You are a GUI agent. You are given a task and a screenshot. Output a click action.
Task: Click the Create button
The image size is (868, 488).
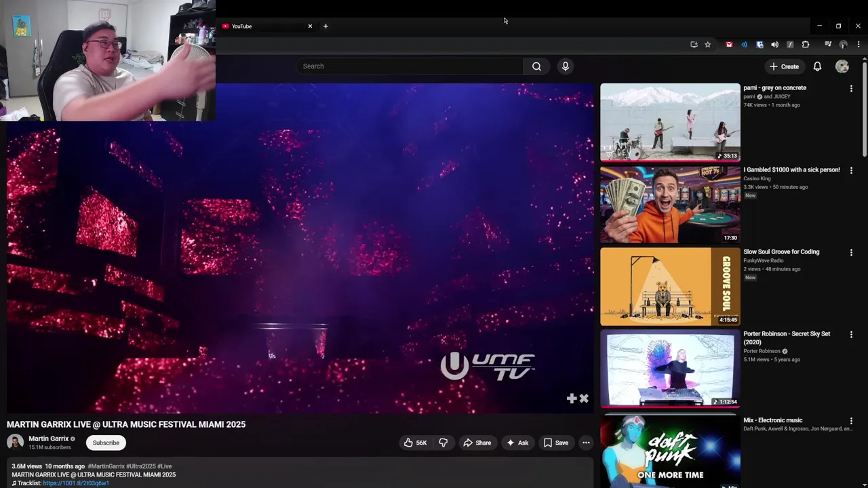(x=784, y=66)
